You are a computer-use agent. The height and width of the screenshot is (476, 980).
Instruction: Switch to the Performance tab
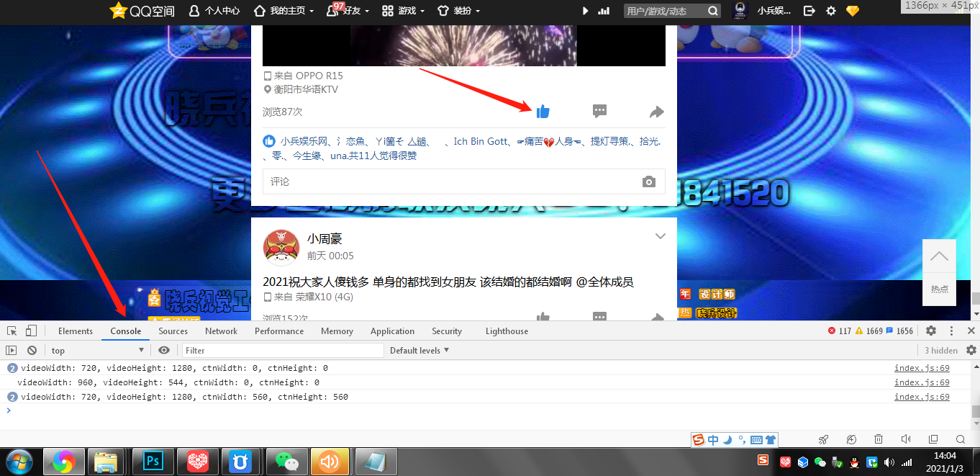tap(279, 331)
